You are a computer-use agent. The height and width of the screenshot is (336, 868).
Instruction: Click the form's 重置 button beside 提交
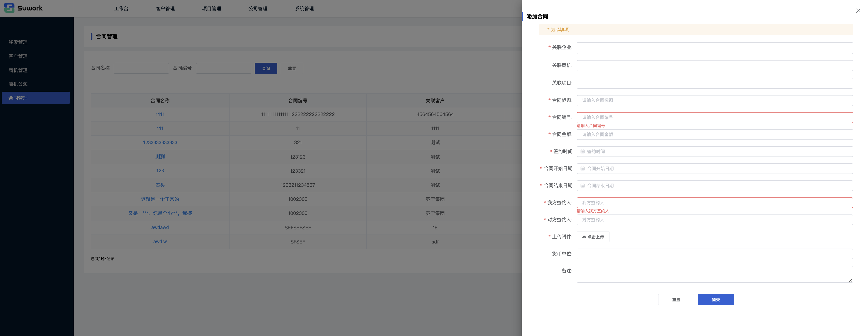(x=676, y=300)
